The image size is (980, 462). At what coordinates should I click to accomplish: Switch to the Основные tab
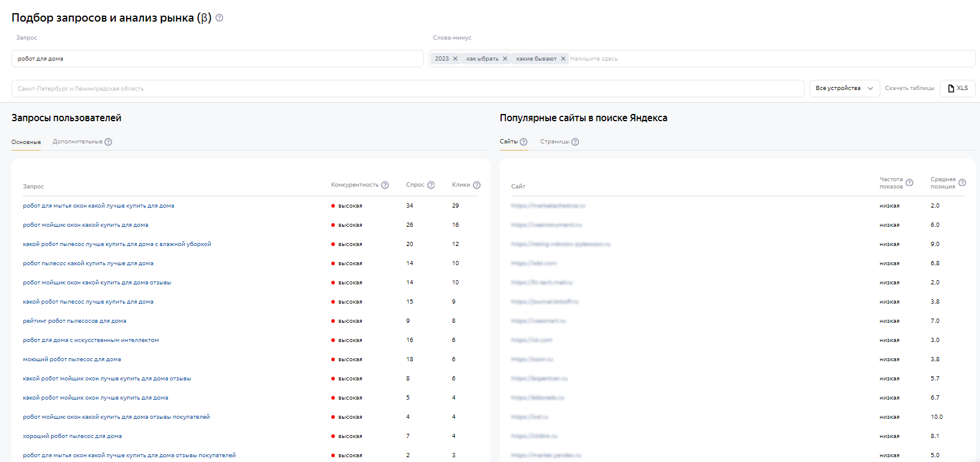tap(26, 142)
